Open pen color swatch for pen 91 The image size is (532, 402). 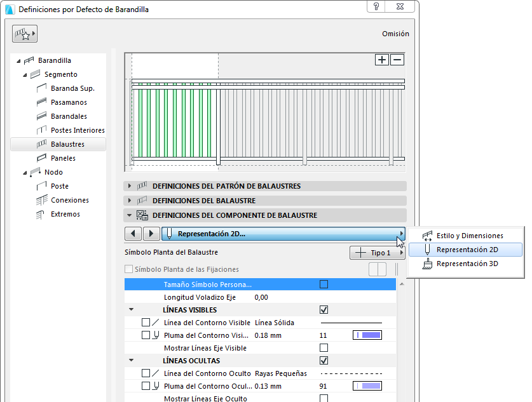[367, 386]
